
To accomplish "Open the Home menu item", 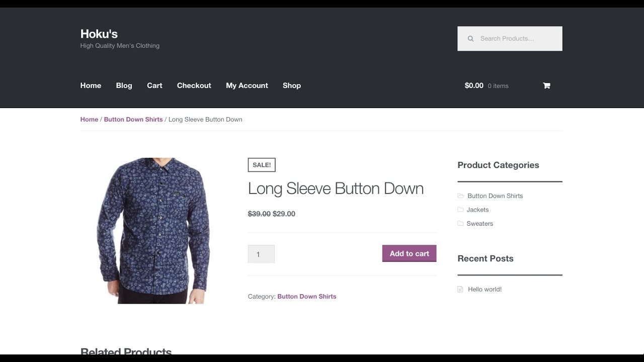I will (91, 85).
